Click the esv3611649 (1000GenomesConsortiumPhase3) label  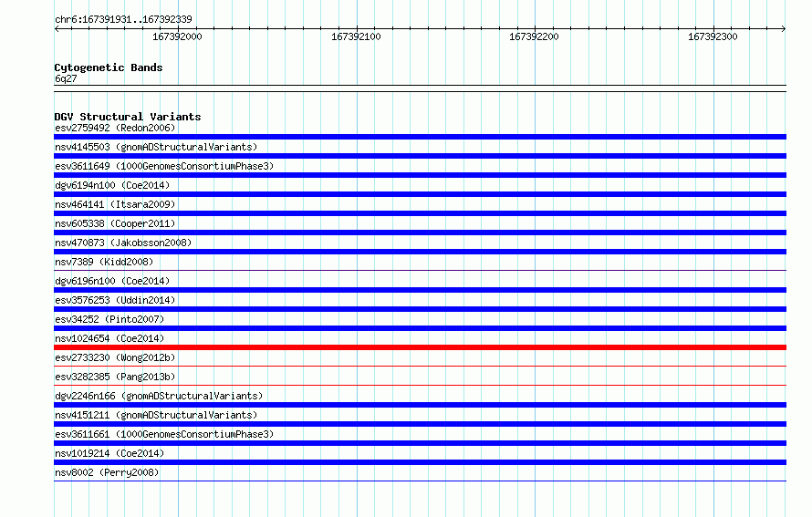coord(164,166)
